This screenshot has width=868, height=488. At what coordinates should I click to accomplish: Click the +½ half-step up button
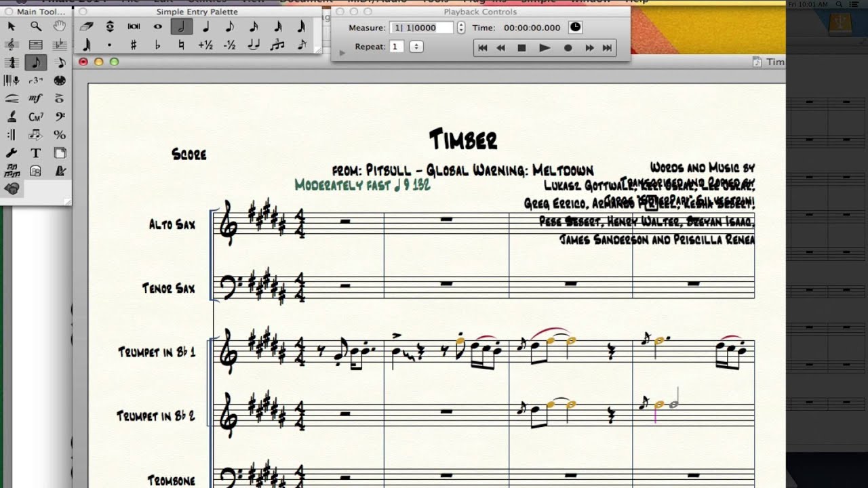205,45
